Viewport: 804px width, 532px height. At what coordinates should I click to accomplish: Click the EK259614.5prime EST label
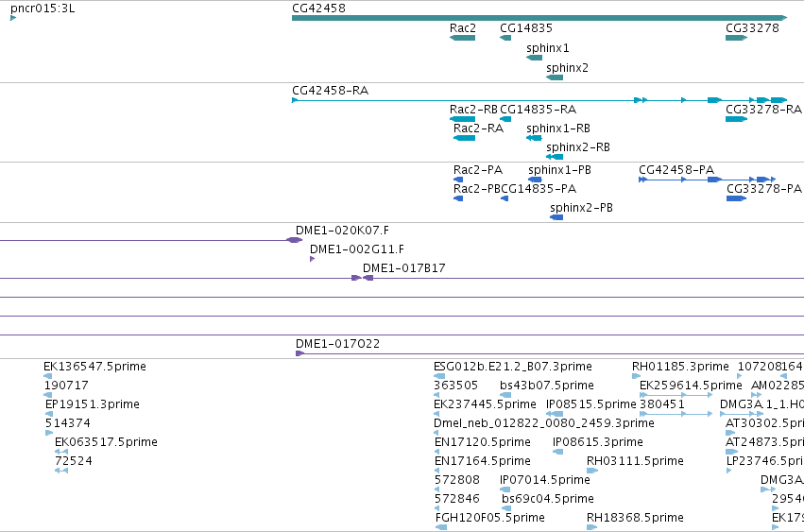tap(691, 386)
